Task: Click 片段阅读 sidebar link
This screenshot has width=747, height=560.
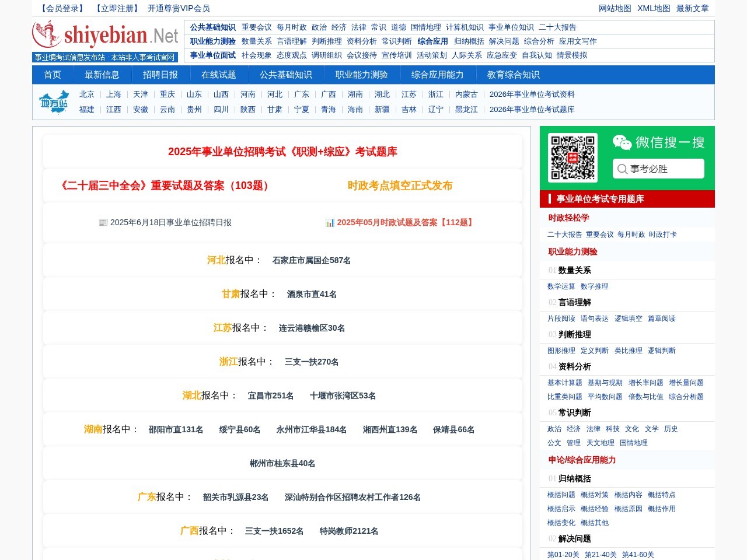Action: pyautogui.click(x=561, y=318)
